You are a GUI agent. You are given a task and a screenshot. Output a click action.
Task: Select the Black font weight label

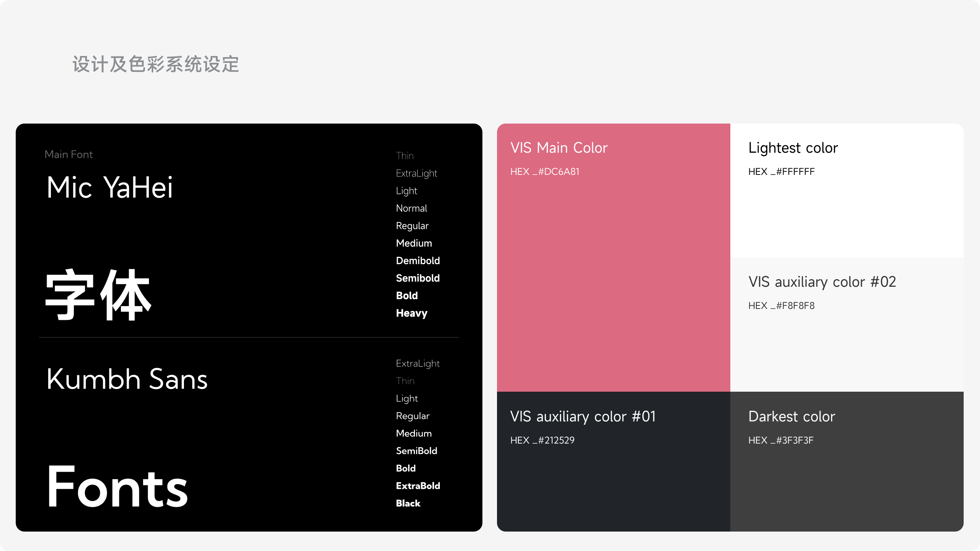tap(408, 503)
